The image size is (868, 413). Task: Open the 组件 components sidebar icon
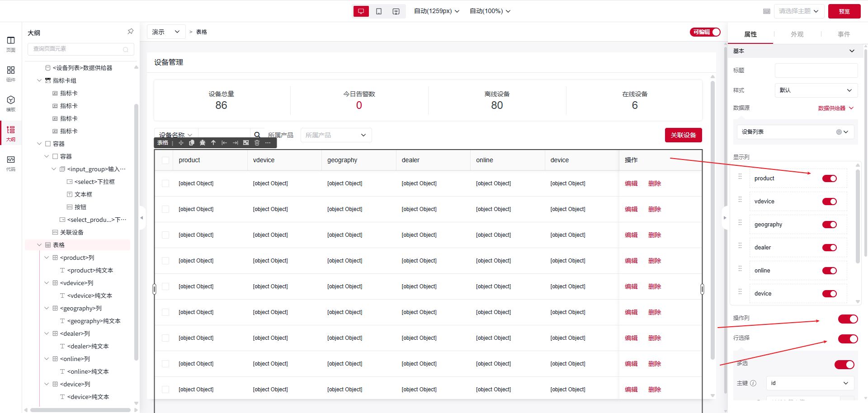[11, 74]
